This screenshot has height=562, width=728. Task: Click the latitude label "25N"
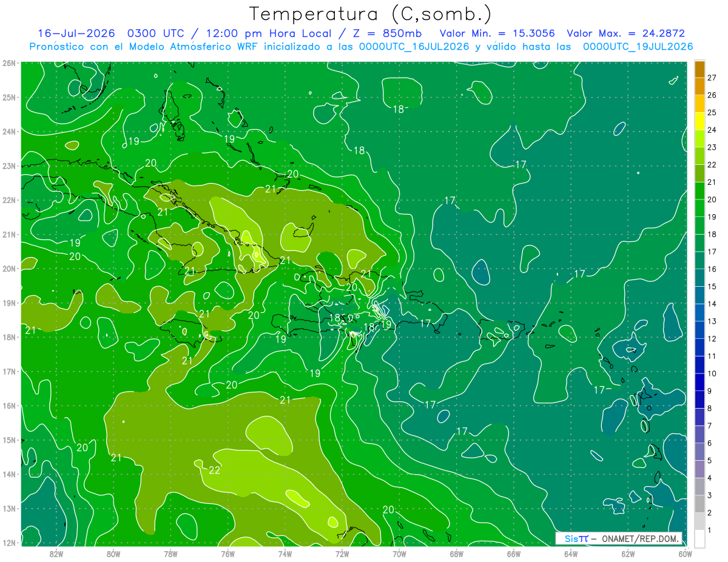point(9,97)
